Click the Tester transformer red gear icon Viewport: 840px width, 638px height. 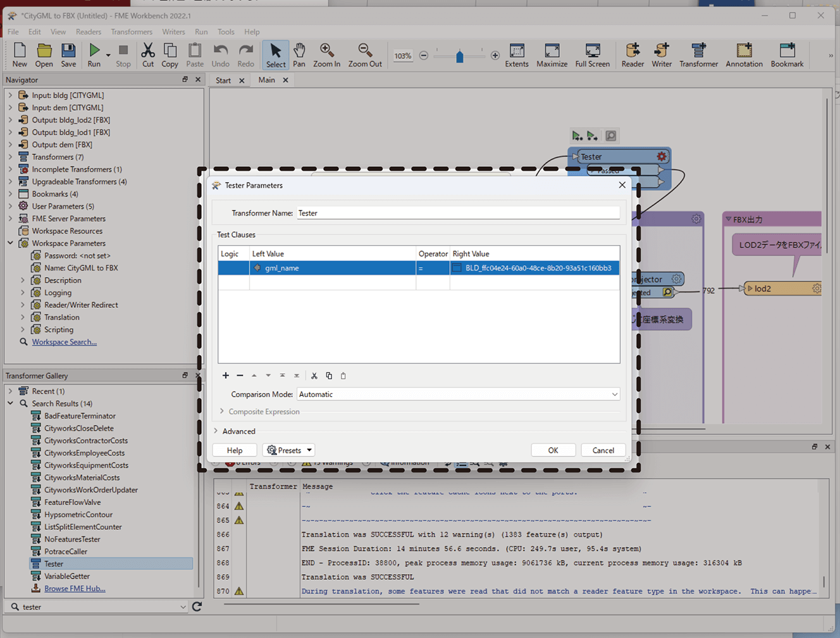point(662,156)
